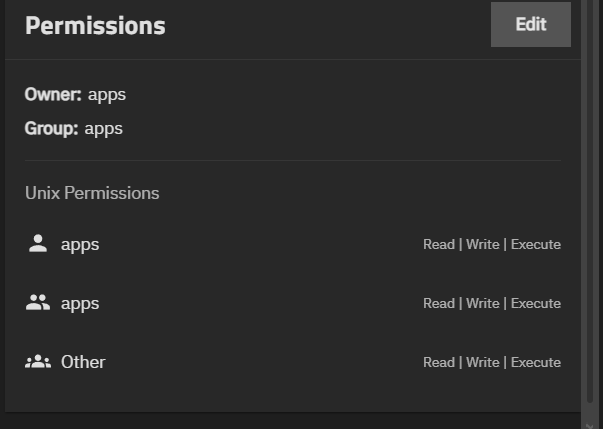Select the apps value beside Owner
The height and width of the screenshot is (429, 603).
(107, 94)
